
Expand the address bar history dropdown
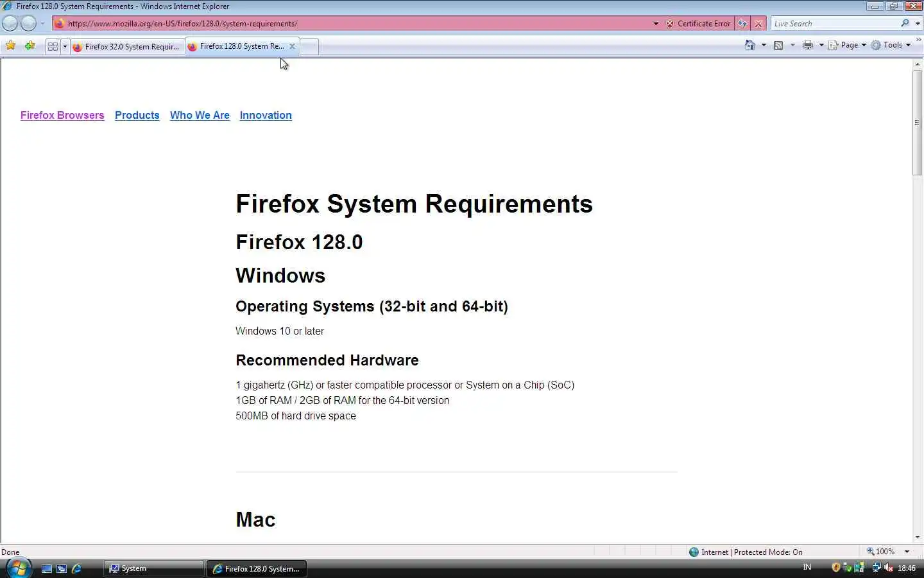click(656, 24)
